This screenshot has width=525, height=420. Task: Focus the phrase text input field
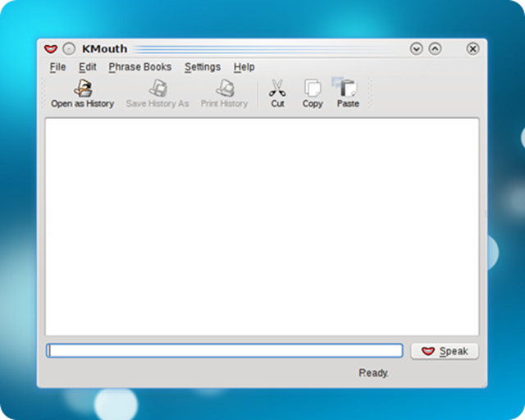224,350
